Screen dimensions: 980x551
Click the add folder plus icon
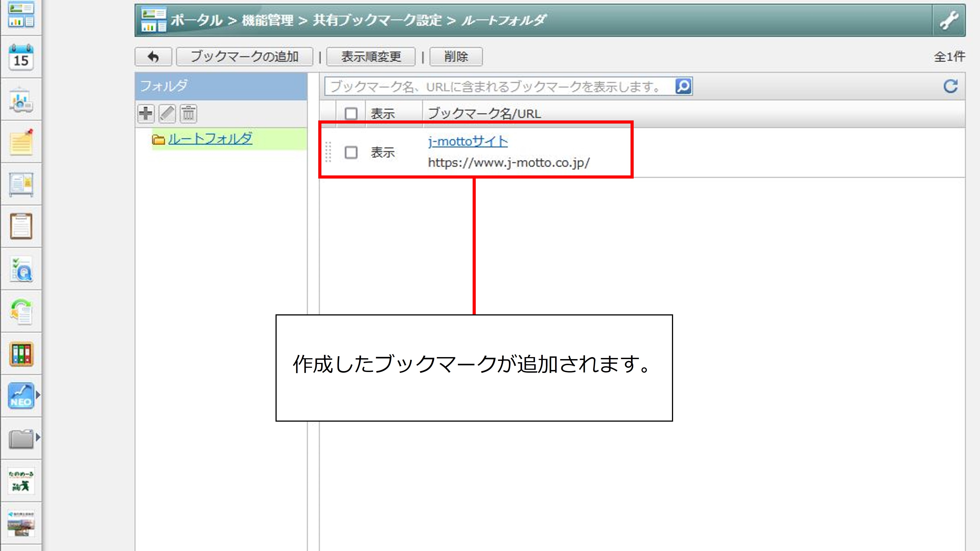(x=146, y=113)
